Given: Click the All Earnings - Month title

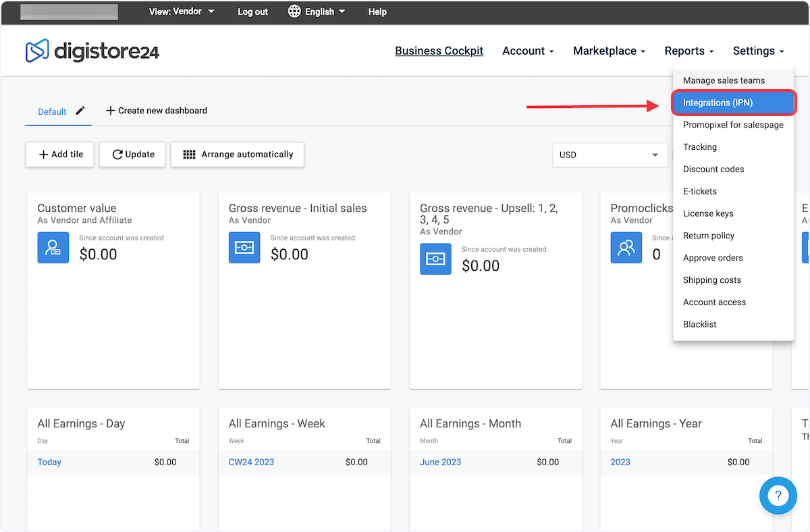Looking at the screenshot, I should click(x=470, y=424).
